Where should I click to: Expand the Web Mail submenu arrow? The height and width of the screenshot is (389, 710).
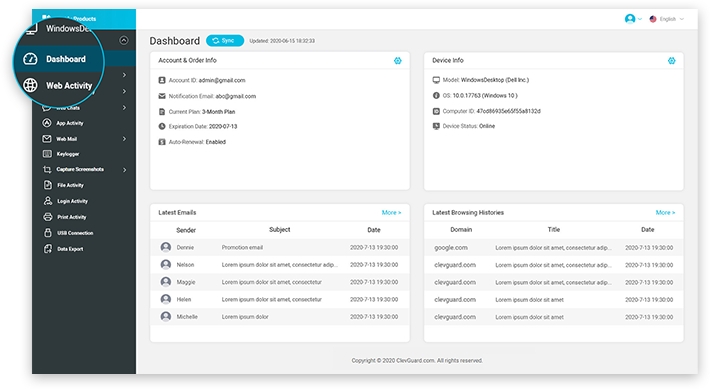[x=124, y=139]
